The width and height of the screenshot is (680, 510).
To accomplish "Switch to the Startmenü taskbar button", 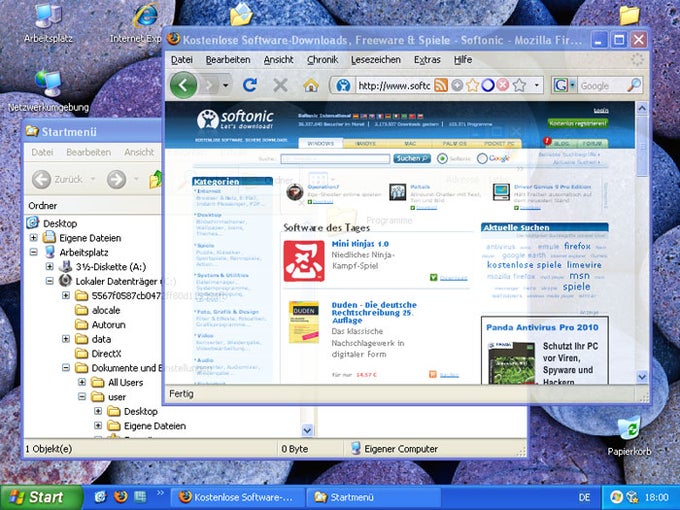I will point(373,497).
